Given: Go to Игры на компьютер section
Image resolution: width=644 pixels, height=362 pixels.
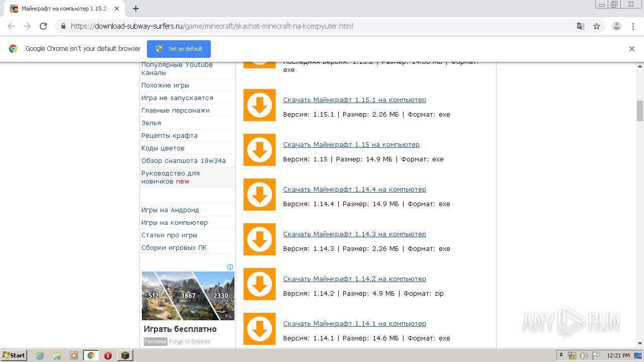Looking at the screenshot, I should (175, 223).
